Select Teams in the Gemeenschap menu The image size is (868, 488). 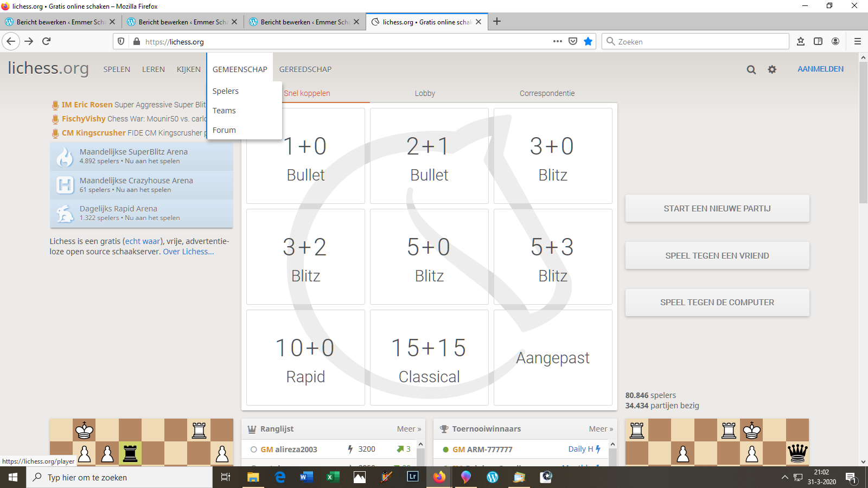[x=224, y=111]
